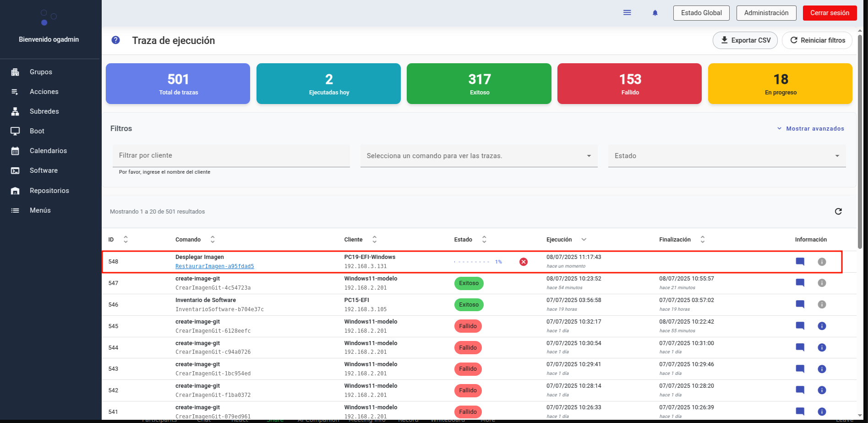Sort table by ID column
Viewport: 868px width, 423px height.
pos(126,240)
